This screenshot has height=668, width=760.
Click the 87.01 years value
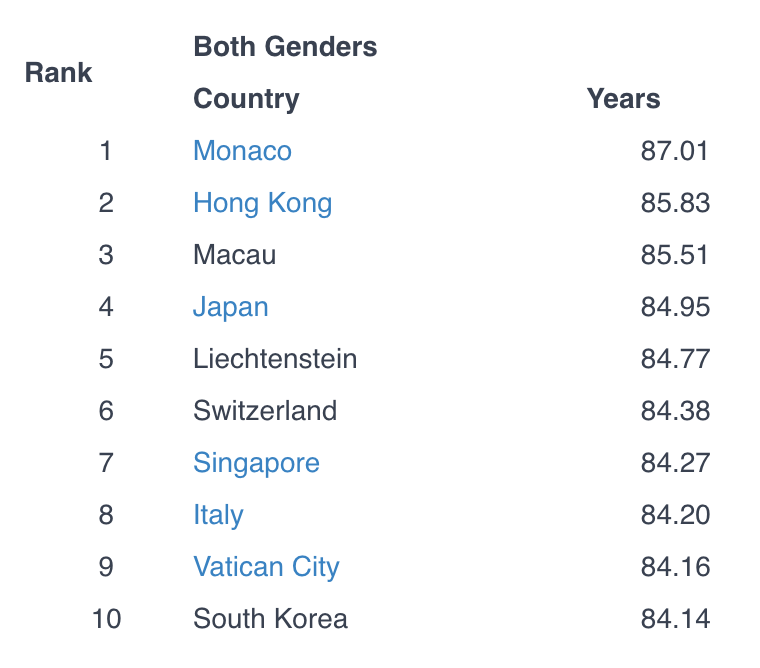pos(675,151)
